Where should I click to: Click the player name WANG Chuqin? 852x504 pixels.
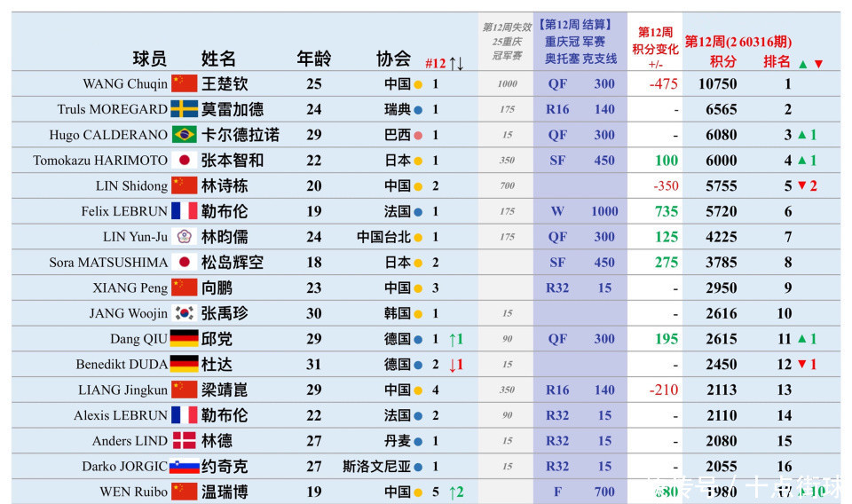pyautogui.click(x=125, y=84)
